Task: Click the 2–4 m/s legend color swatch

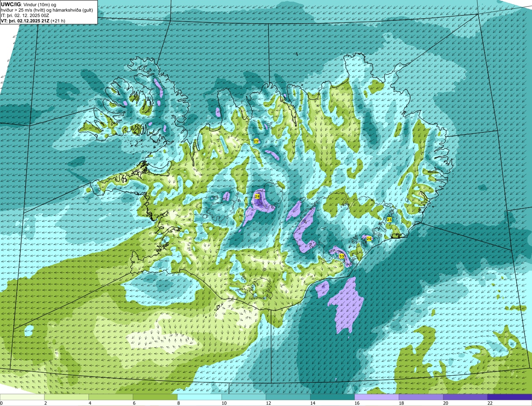Action: pos(66,397)
